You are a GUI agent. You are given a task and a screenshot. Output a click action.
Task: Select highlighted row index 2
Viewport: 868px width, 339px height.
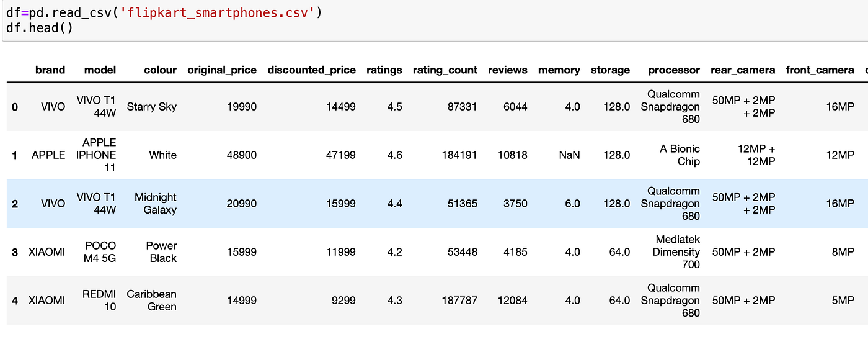pyautogui.click(x=15, y=204)
